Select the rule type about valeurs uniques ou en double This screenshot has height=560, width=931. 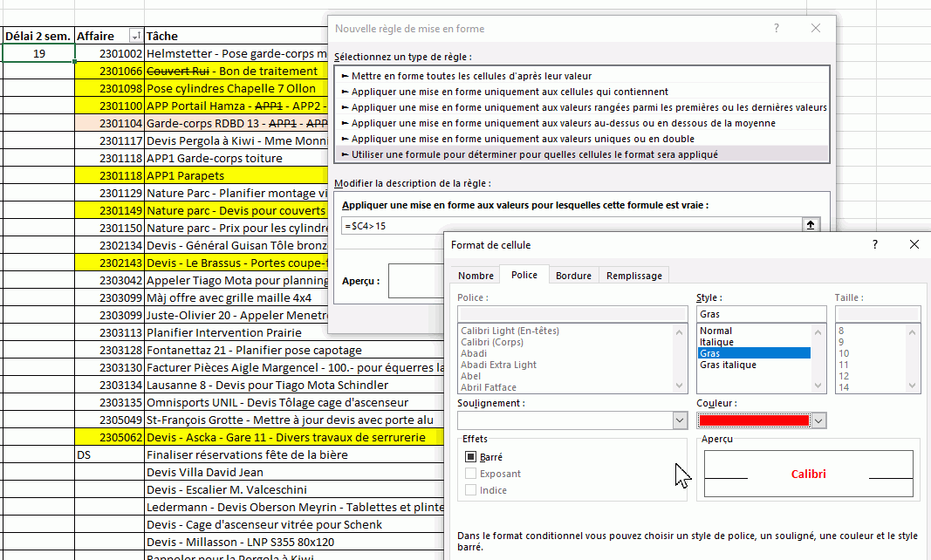523,139
